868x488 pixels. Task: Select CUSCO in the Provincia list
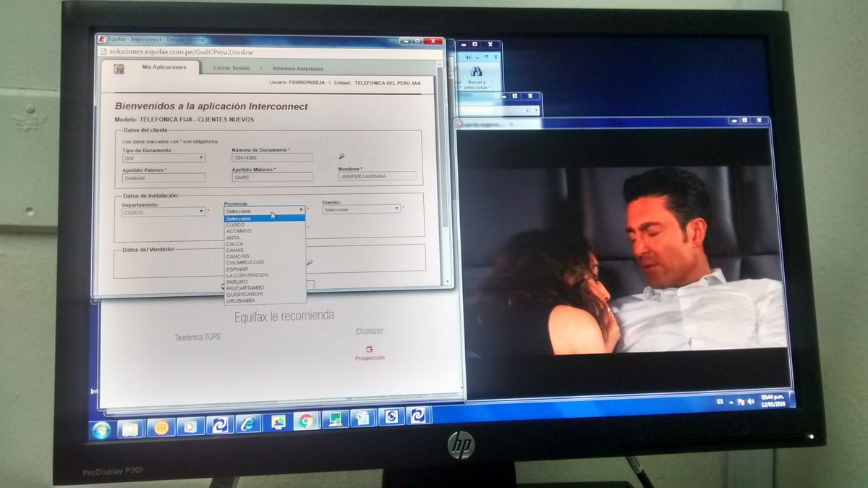click(x=265, y=224)
